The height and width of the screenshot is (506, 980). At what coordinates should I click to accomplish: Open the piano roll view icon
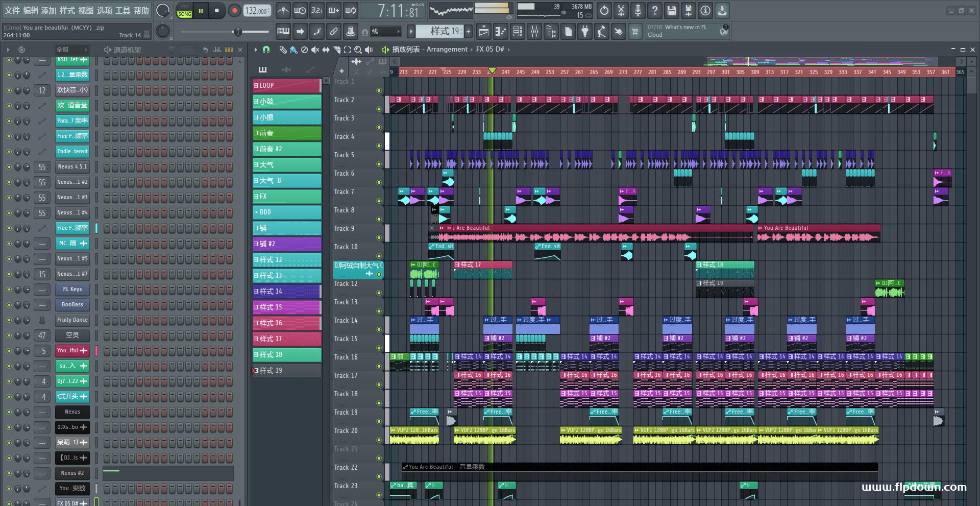click(501, 32)
